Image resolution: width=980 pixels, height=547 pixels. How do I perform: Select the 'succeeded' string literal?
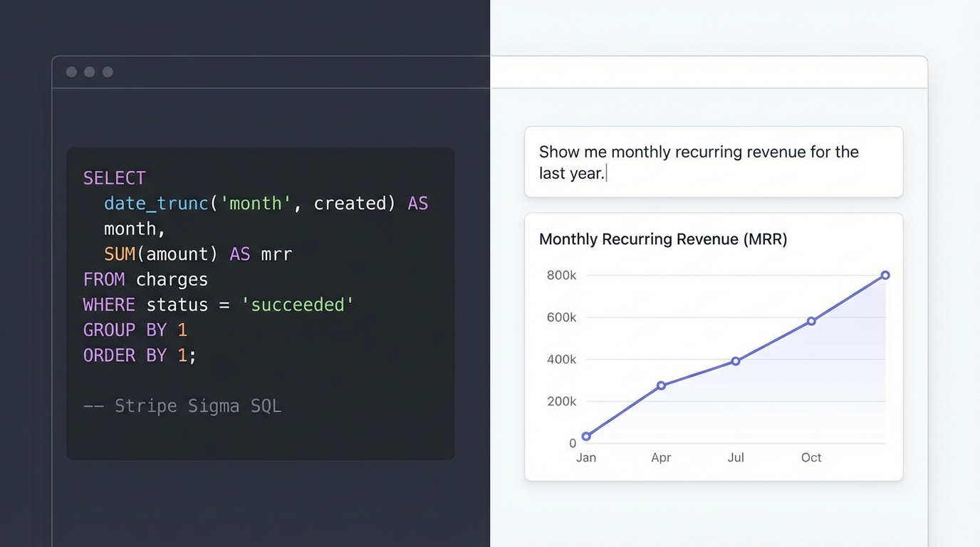pyautogui.click(x=299, y=304)
